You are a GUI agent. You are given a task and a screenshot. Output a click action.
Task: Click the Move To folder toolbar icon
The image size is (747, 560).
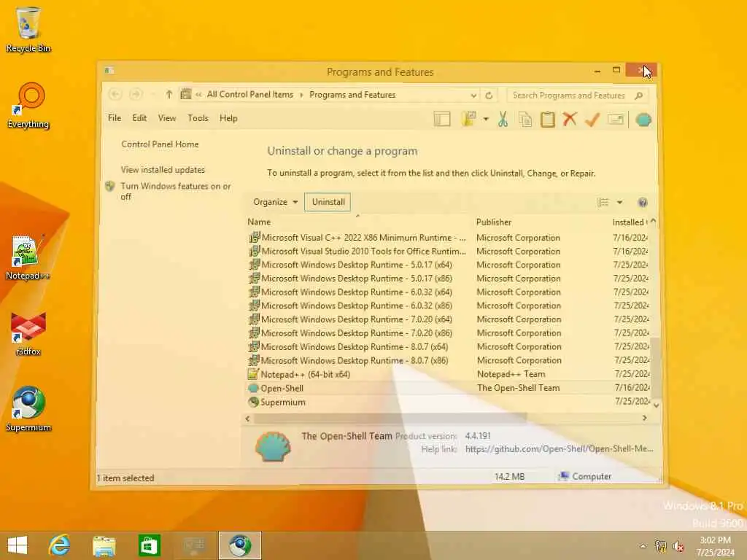469,119
